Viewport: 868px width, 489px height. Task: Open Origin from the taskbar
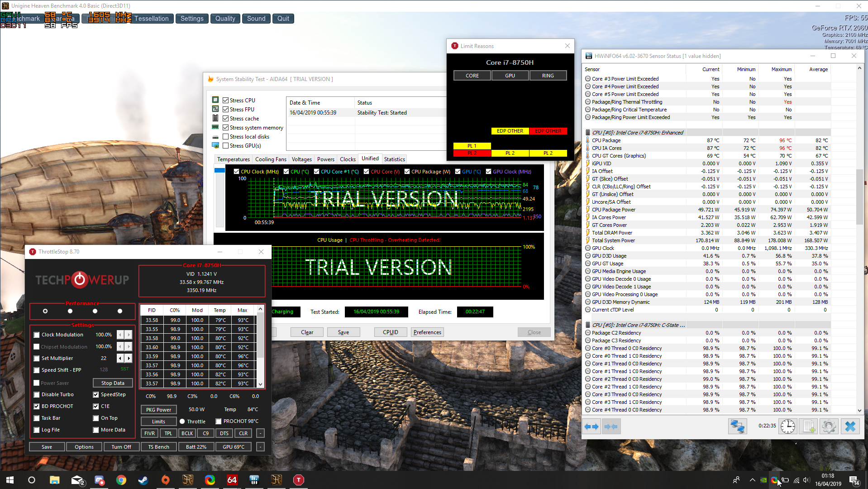click(165, 480)
